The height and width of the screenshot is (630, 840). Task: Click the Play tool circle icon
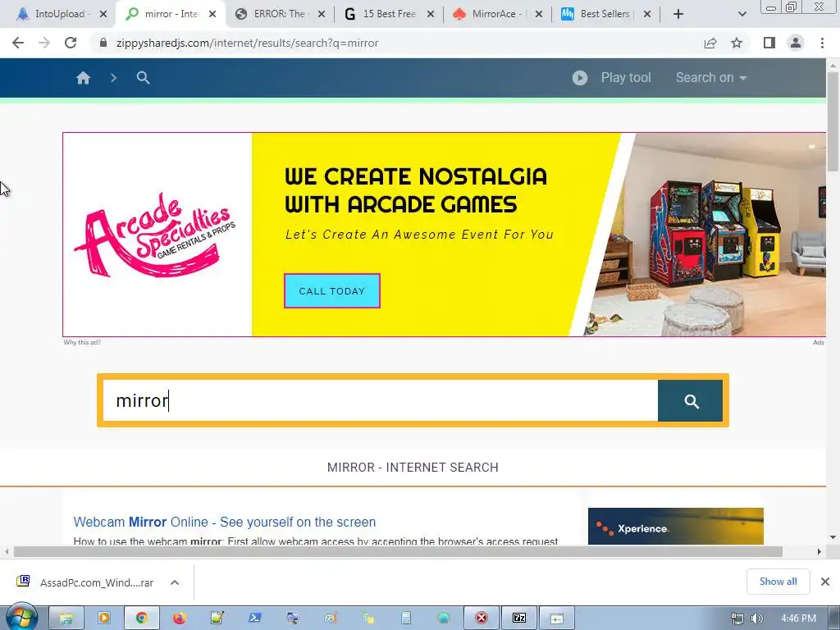click(580, 78)
